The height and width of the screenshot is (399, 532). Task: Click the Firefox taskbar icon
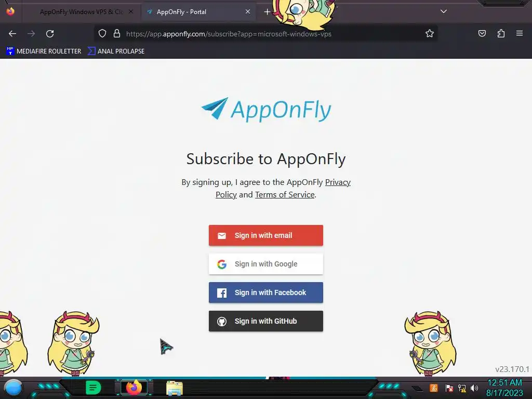click(134, 388)
